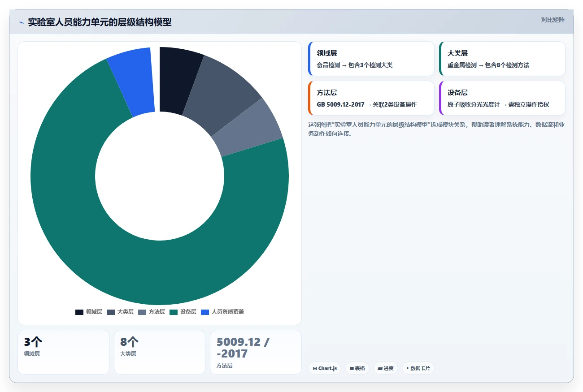The height and width of the screenshot is (392, 583).
Task: Click the 数据卡片 tag chip
Action: (x=418, y=368)
